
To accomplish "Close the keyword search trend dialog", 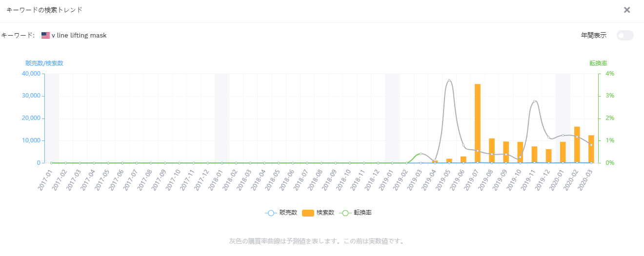I will click(x=627, y=10).
